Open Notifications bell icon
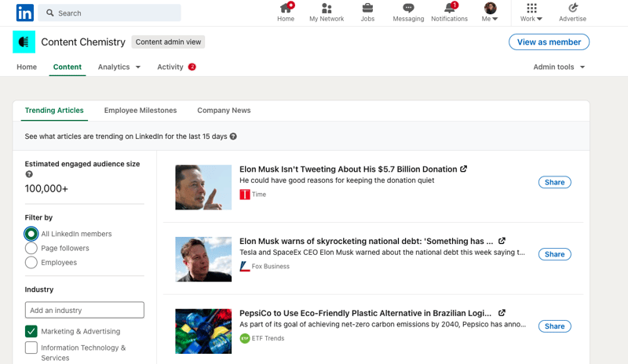628x364 pixels. tap(449, 9)
